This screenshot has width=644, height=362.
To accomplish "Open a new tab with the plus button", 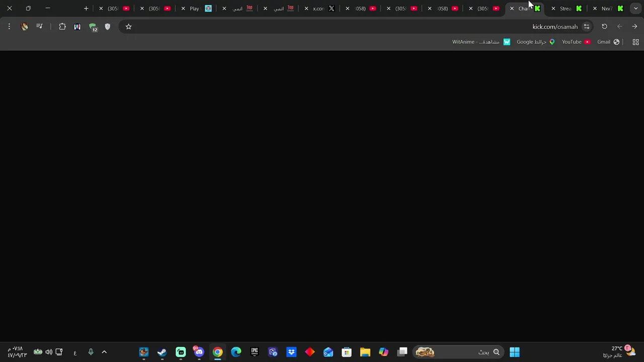I will pyautogui.click(x=86, y=9).
